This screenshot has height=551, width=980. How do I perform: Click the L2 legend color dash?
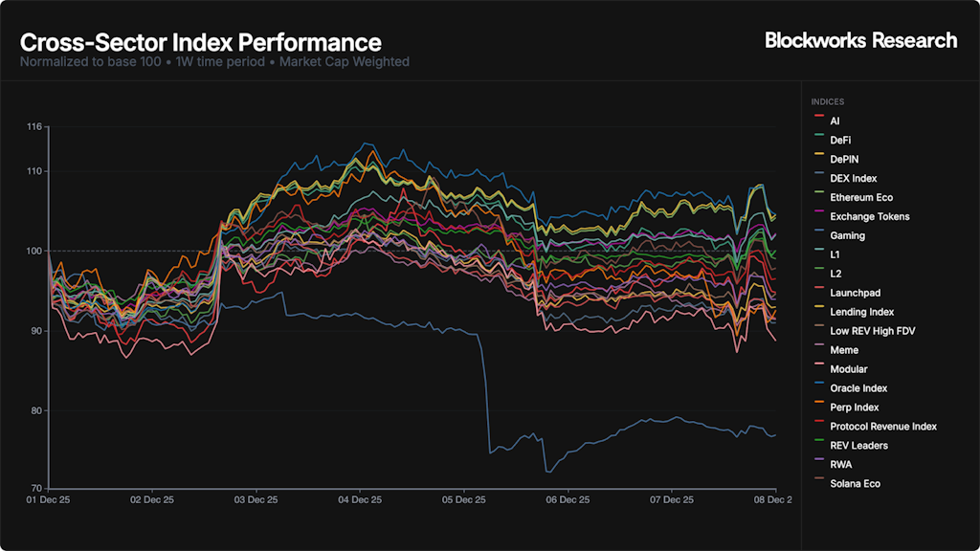(x=818, y=275)
